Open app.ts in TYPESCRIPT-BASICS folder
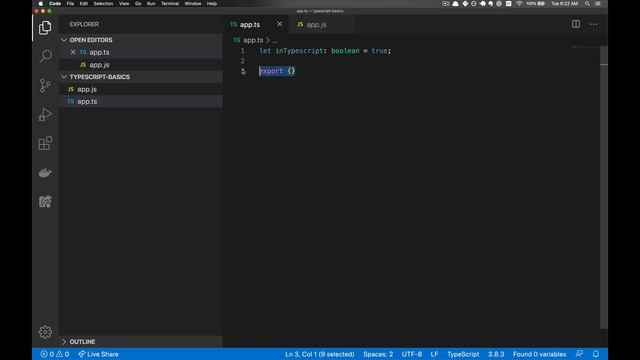 (x=141, y=101)
